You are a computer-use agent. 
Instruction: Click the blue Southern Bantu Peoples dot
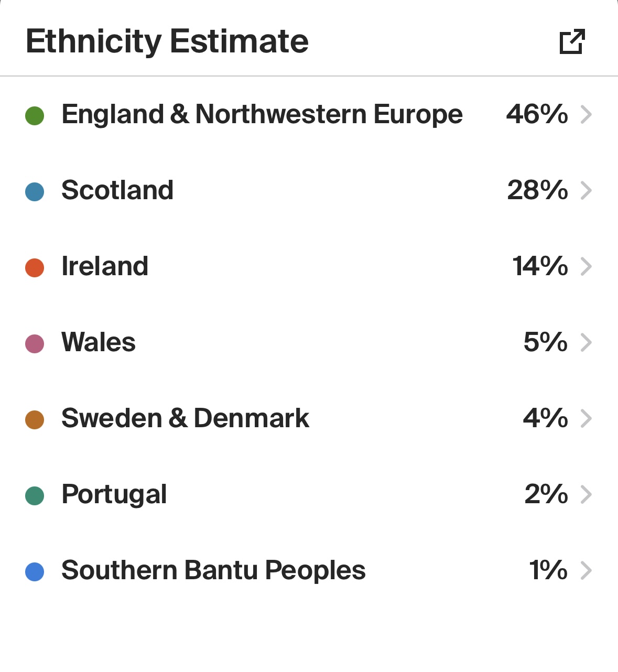[x=35, y=572]
